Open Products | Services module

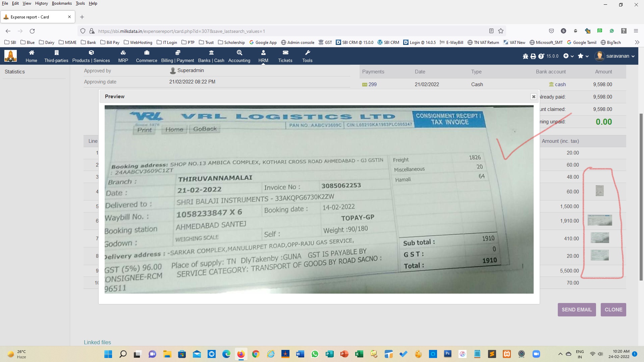click(x=91, y=56)
